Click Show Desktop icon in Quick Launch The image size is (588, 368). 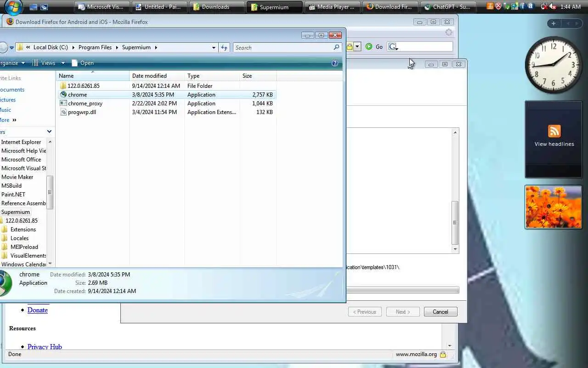33,7
